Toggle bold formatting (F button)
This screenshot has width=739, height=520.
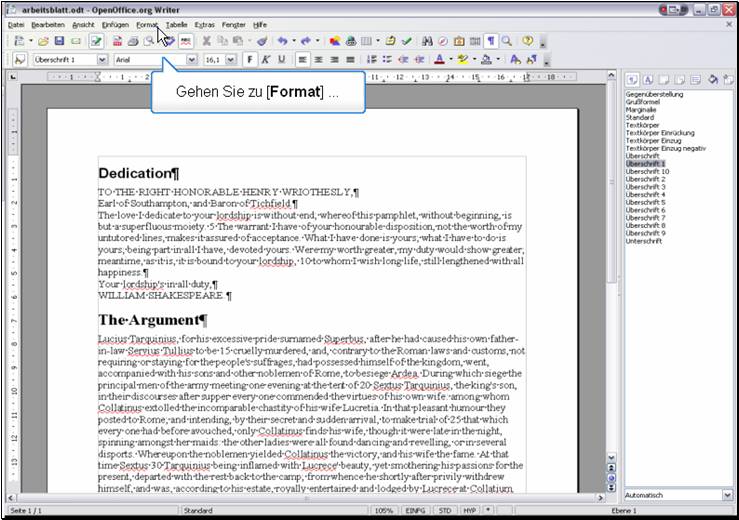(249, 60)
